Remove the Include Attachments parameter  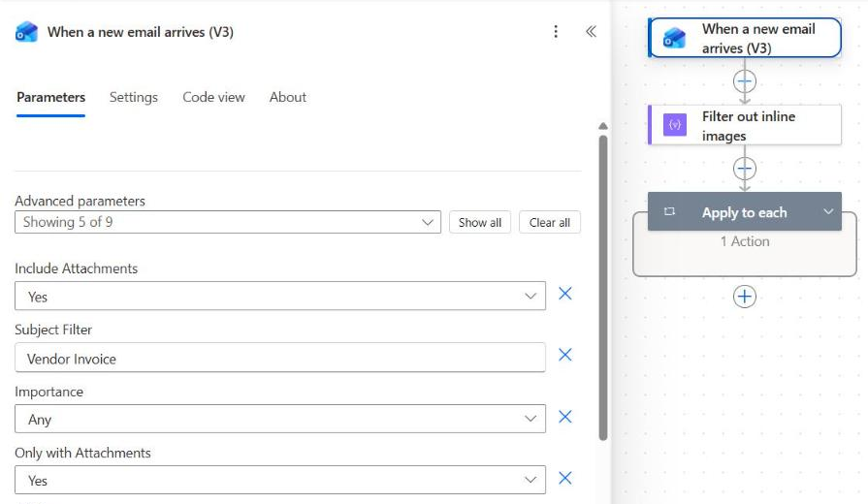565,294
